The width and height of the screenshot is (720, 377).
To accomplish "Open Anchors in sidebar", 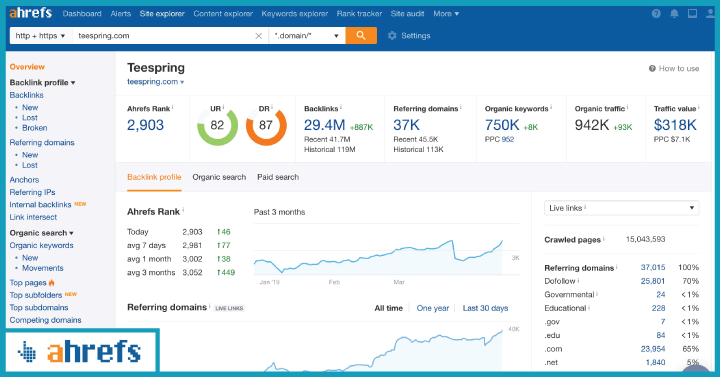I will (x=24, y=180).
